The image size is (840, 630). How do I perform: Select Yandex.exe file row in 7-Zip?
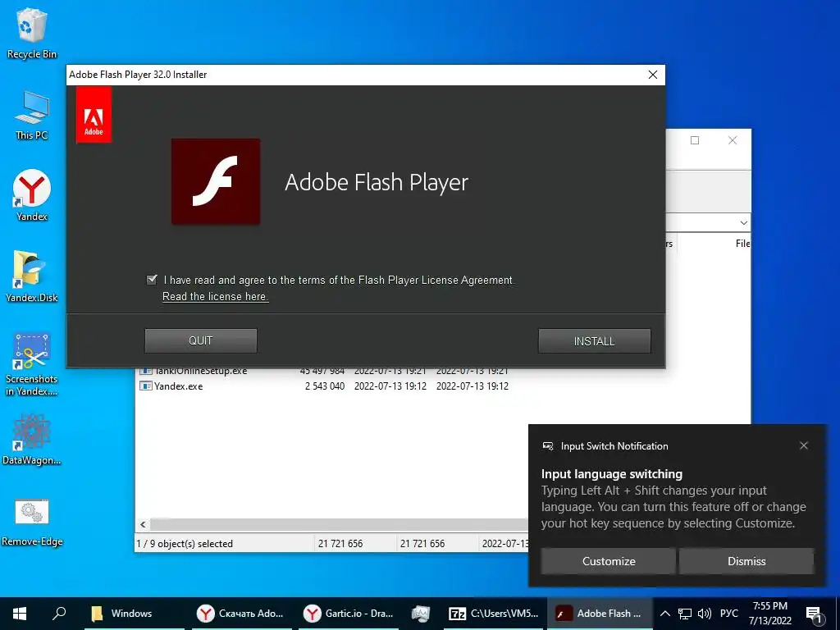click(324, 386)
